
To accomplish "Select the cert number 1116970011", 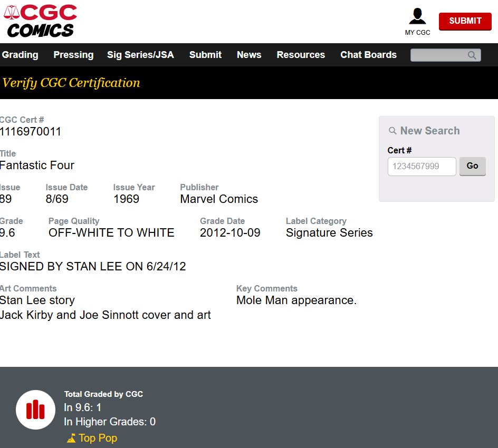I will [x=31, y=131].
